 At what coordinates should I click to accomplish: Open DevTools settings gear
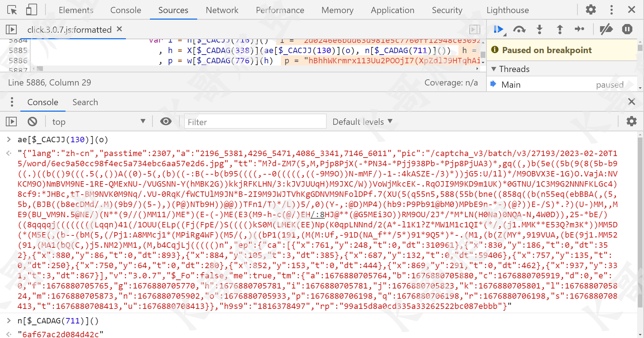click(591, 10)
